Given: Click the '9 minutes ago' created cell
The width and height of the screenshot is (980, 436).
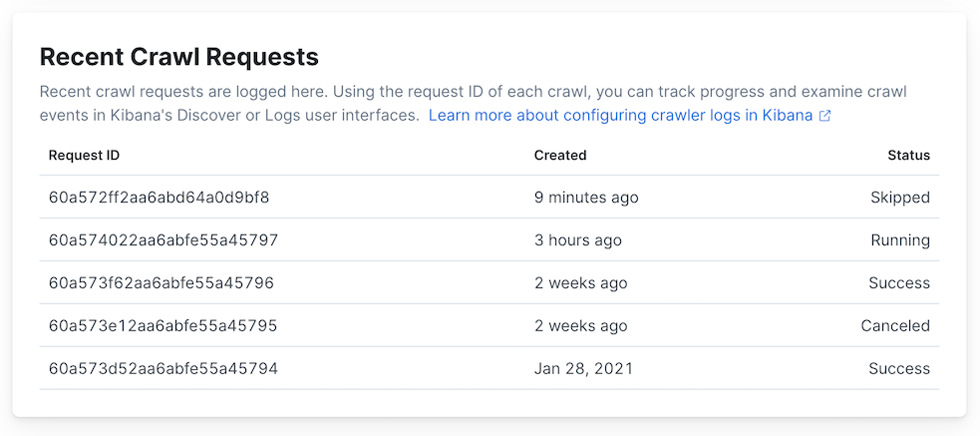Looking at the screenshot, I should point(586,198).
